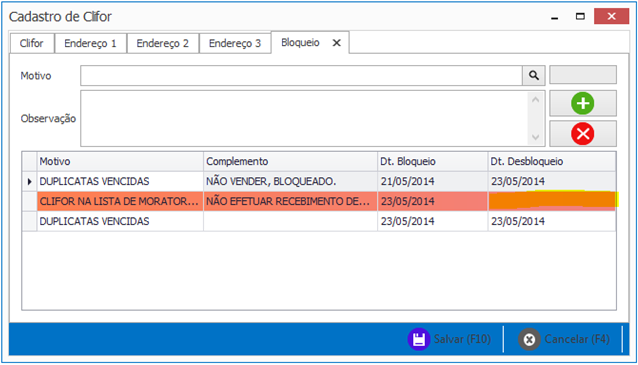The height and width of the screenshot is (365, 638).
Task: Sort by the Dt. Bloqueio column header
Action: [433, 162]
